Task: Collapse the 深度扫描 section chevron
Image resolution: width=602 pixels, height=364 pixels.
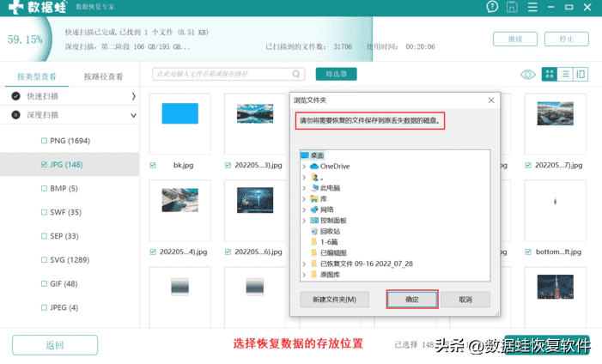Action: coord(133,115)
